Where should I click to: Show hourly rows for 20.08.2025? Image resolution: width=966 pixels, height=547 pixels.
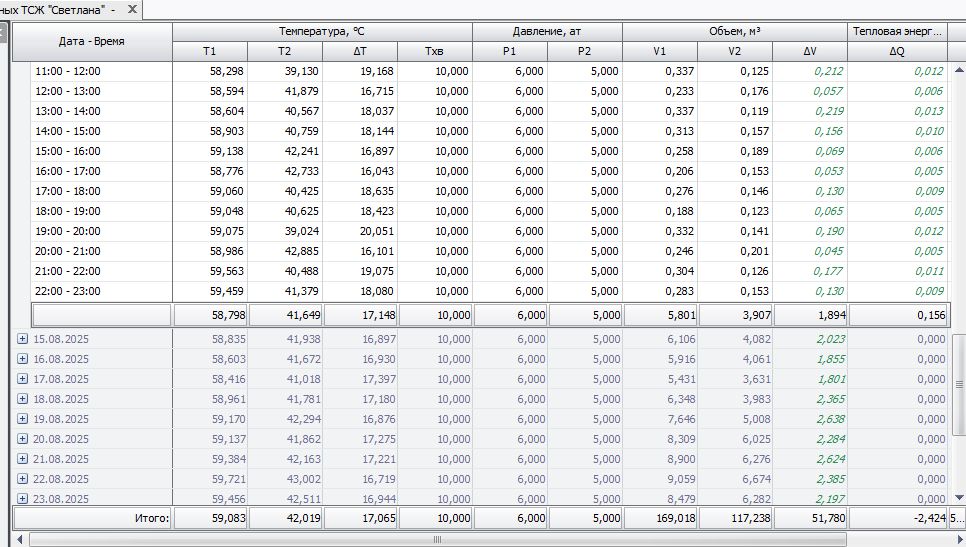pos(22,439)
